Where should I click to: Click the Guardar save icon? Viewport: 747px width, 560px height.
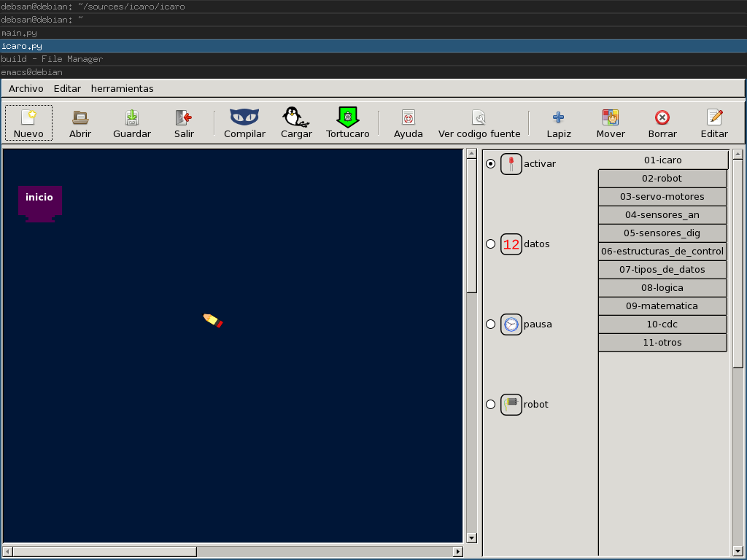132,117
